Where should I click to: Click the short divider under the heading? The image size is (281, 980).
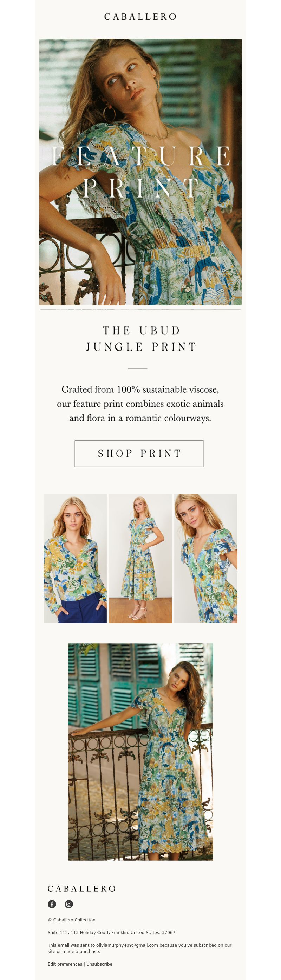pos(137,368)
